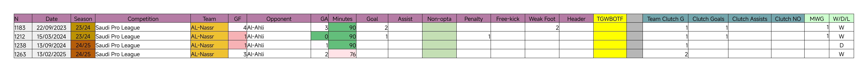Select the Competition column header
Viewport: 868px width, 72px height.
[x=143, y=19]
